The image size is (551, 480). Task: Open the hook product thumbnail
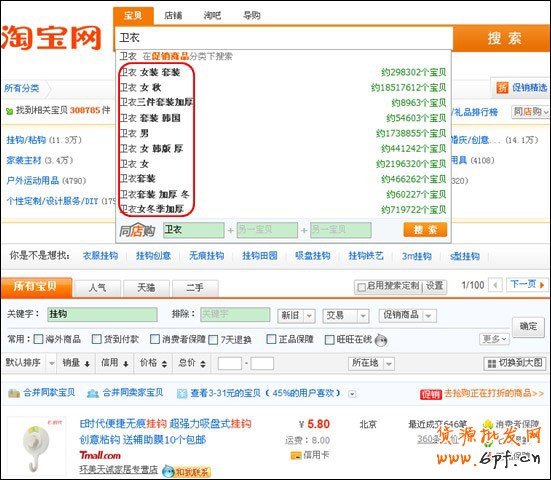[x=36, y=445]
